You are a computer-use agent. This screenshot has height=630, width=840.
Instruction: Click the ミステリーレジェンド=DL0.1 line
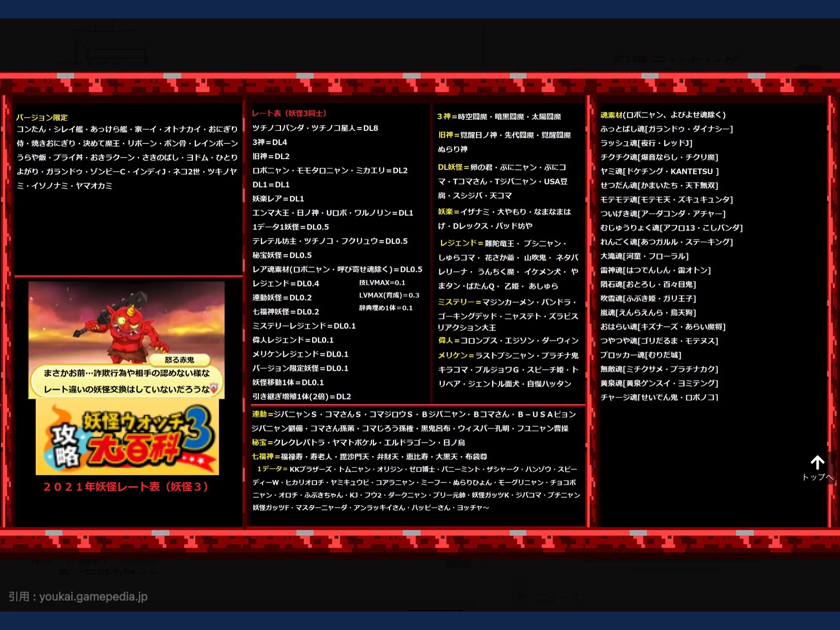tap(304, 326)
